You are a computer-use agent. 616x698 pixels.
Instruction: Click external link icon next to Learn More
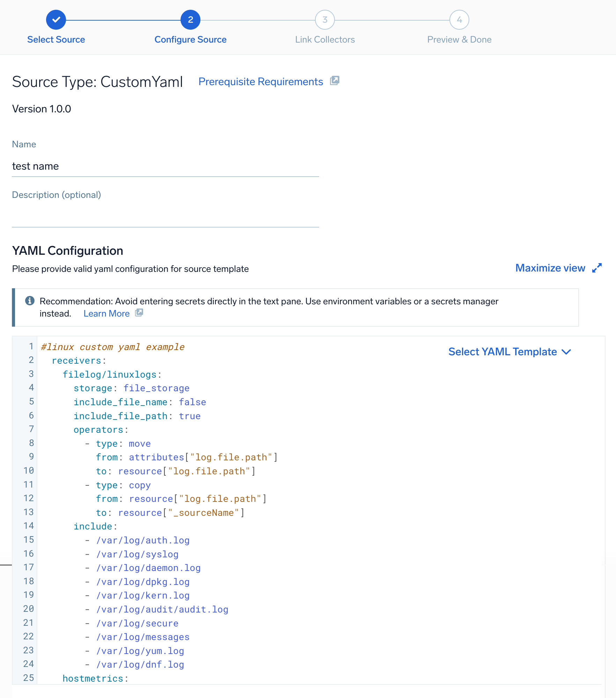[x=139, y=313]
